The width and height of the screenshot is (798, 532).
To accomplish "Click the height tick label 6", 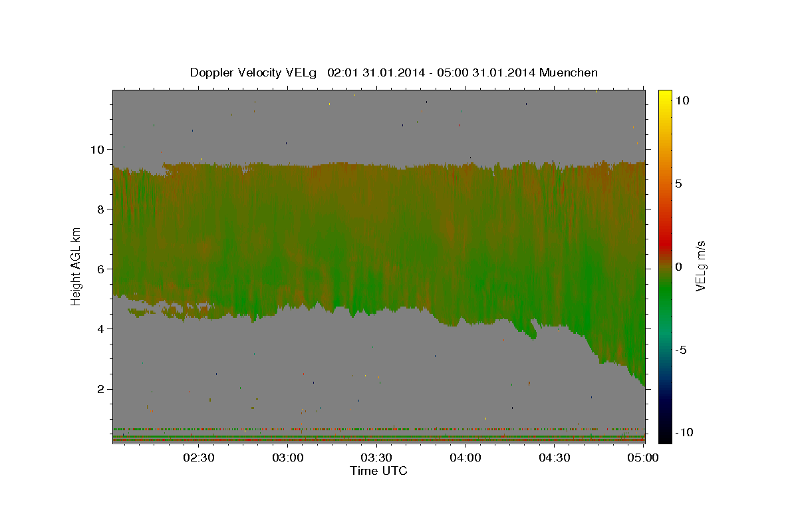I will tap(102, 269).
